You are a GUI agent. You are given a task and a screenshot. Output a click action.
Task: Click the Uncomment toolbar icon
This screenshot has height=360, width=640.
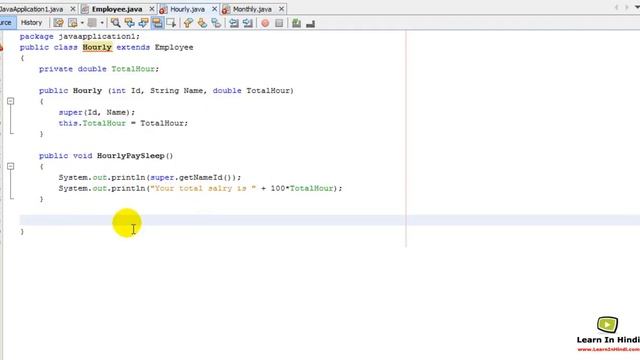[310, 23]
